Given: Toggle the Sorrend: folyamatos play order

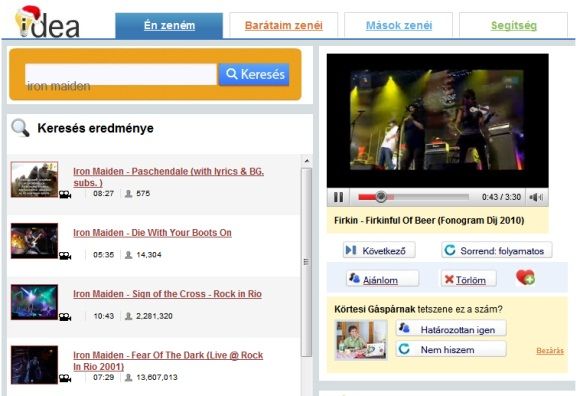Looking at the screenshot, I should point(497,250).
